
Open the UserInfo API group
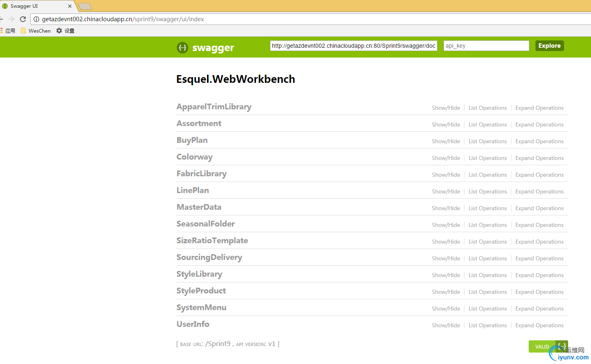(193, 324)
